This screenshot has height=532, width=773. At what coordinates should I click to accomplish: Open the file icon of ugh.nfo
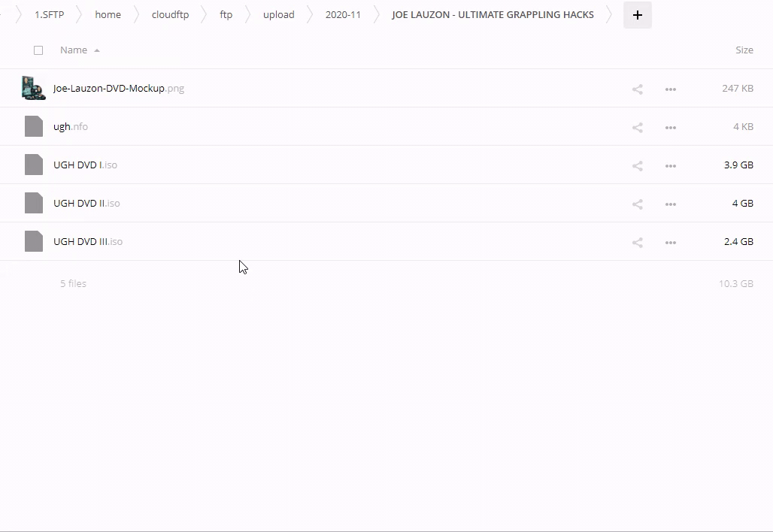34,126
